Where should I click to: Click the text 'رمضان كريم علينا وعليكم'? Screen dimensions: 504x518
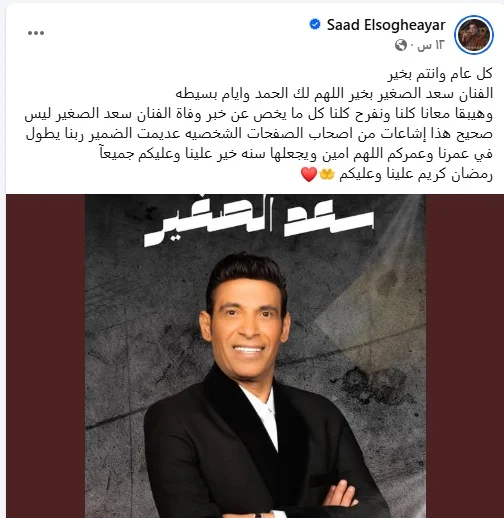[416, 174]
